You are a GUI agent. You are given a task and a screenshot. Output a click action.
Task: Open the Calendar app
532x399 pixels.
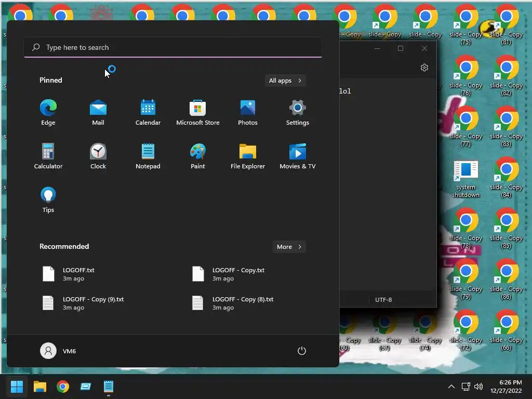[x=148, y=112]
